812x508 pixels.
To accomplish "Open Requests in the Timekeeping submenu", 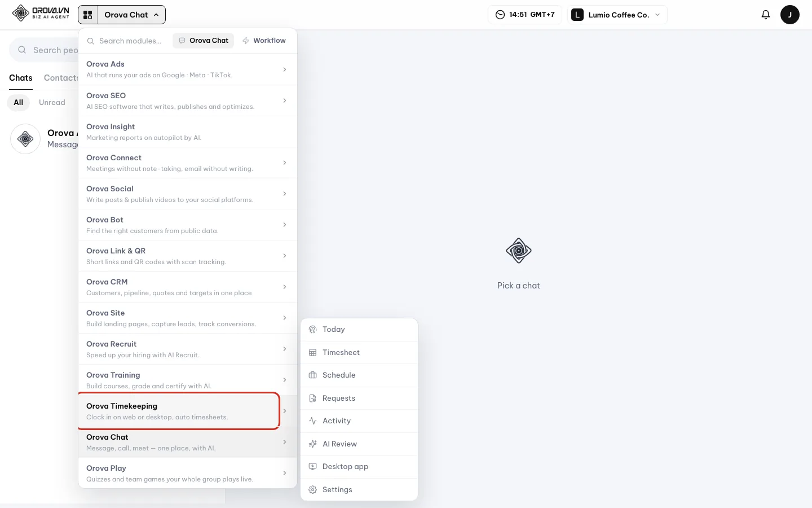I will 359,398.
